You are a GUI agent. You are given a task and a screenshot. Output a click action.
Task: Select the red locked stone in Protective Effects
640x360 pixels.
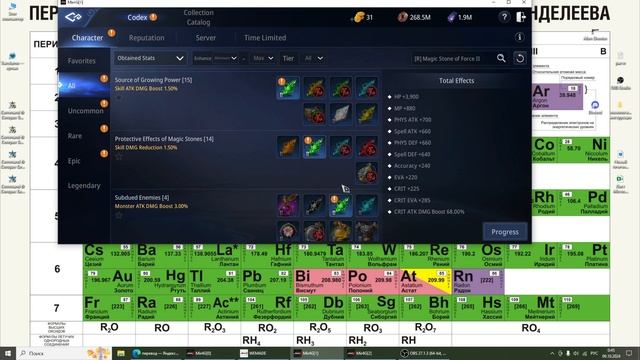tap(367, 147)
